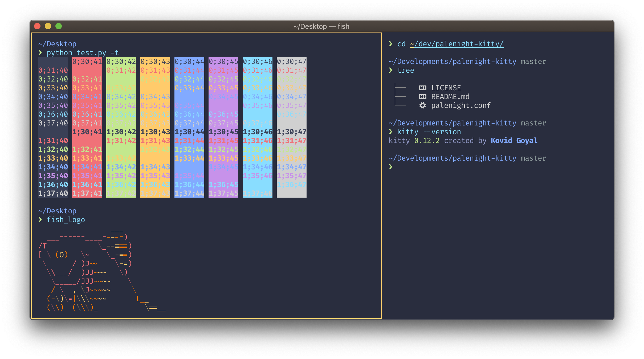Click the window title '~/Desktop — fish'
644x359 pixels.
coord(321,26)
